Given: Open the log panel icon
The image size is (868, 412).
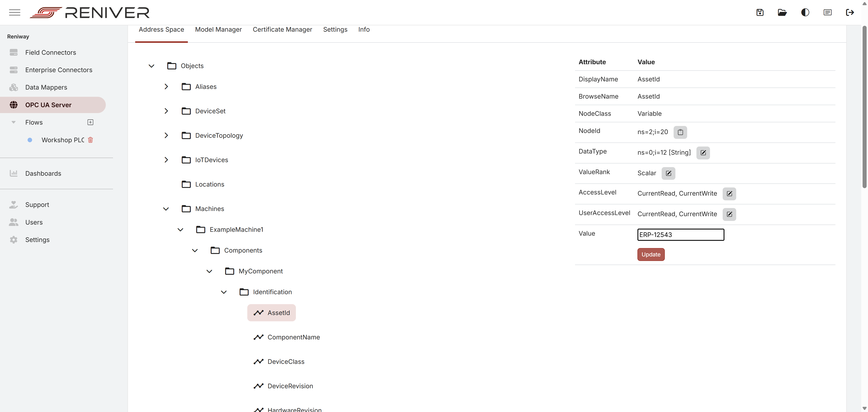Looking at the screenshot, I should click(x=828, y=12).
